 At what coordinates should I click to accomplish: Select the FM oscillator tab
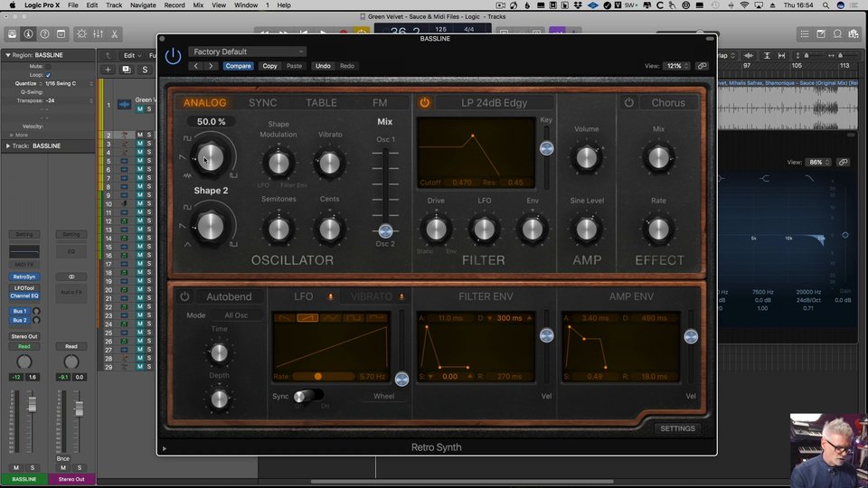click(x=380, y=102)
